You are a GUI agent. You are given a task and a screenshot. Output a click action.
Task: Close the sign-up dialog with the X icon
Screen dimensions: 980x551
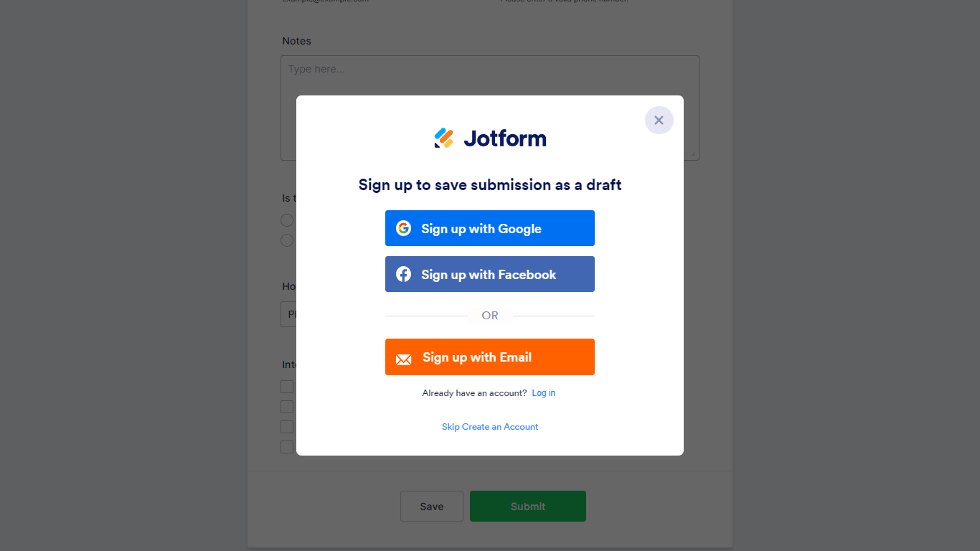tap(659, 121)
